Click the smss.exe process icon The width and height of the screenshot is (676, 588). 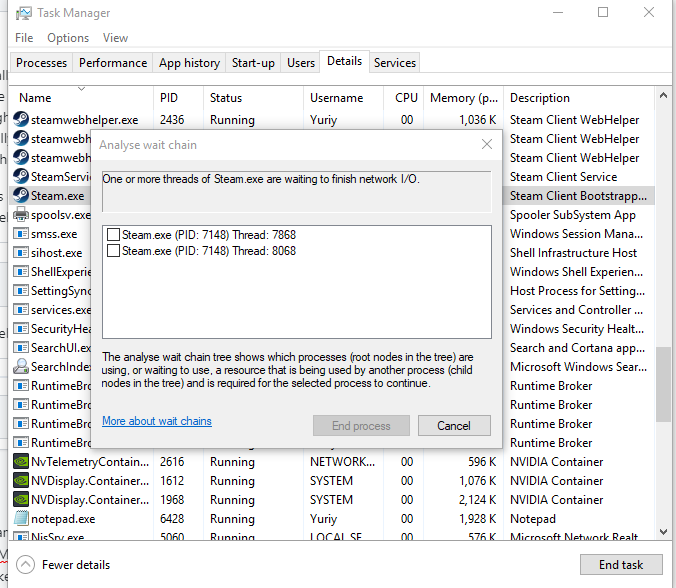point(21,234)
